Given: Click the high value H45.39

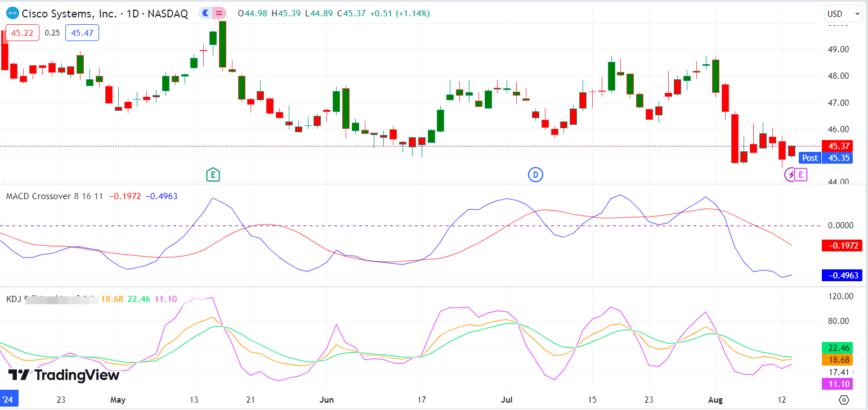Looking at the screenshot, I should 287,13.
